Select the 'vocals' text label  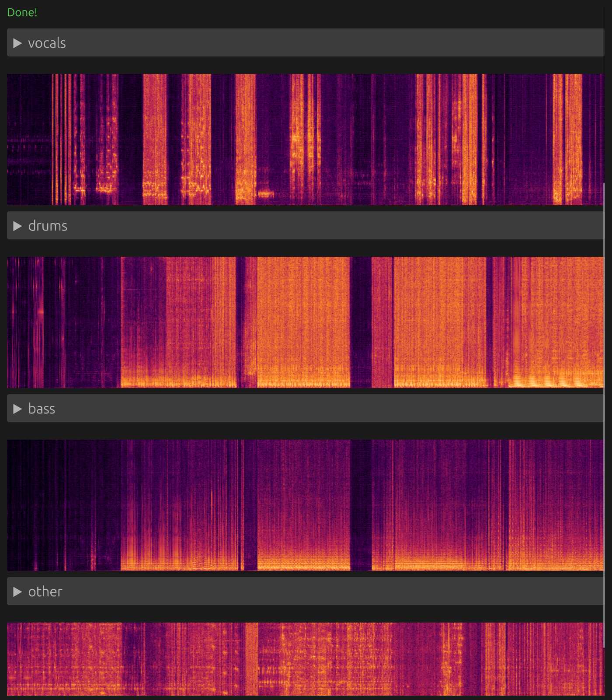click(47, 43)
